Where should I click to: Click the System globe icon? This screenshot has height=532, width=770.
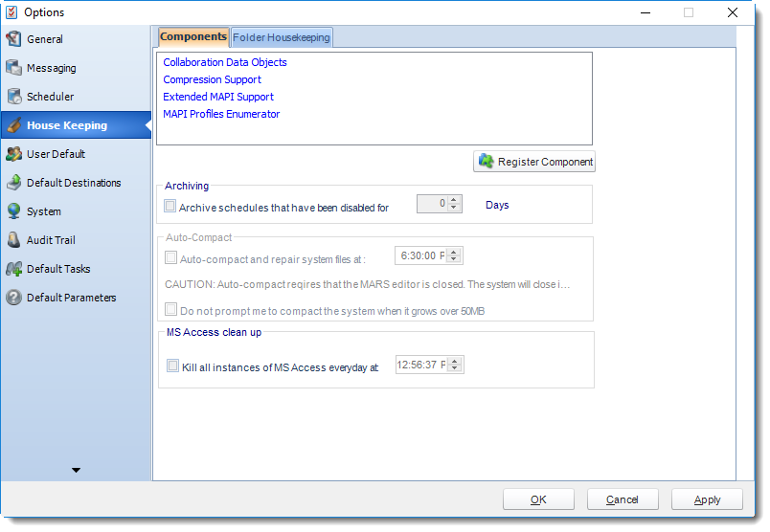click(13, 211)
